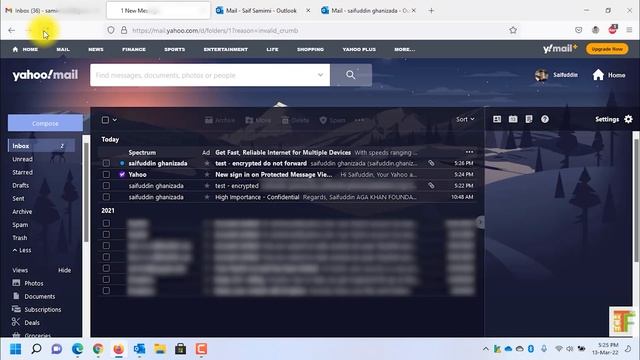
Task: Check the second email under 2021
Action: (x=106, y=234)
